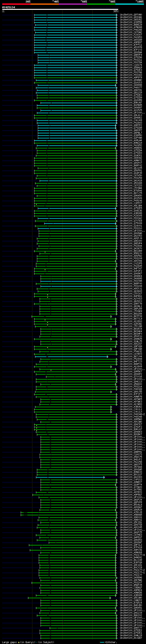
Task: Select hit label UniRef100_C1KG74
Action: point(131,65)
